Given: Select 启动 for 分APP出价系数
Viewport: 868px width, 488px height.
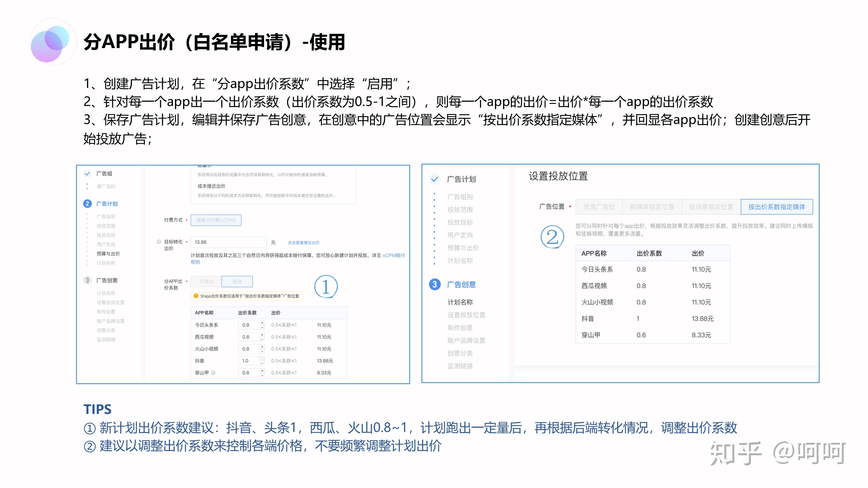Looking at the screenshot, I should (x=237, y=282).
